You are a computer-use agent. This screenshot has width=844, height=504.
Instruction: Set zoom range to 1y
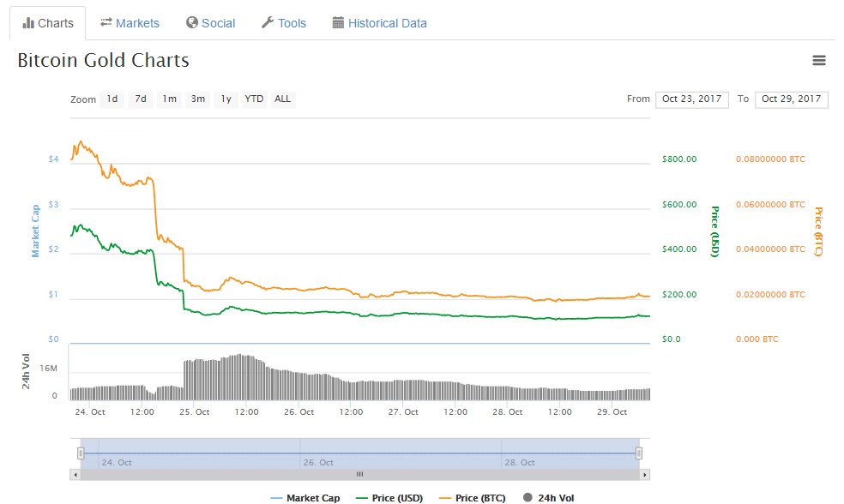pos(226,99)
